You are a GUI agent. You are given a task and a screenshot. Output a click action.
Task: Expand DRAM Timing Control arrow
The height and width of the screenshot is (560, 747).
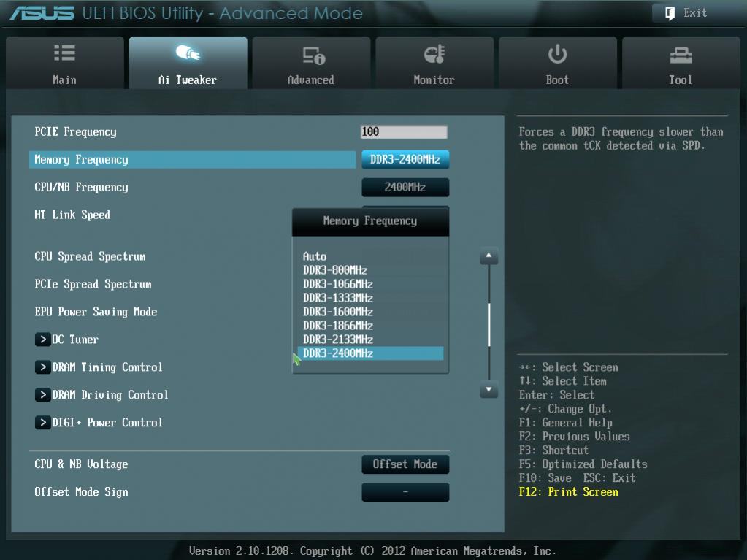(43, 367)
